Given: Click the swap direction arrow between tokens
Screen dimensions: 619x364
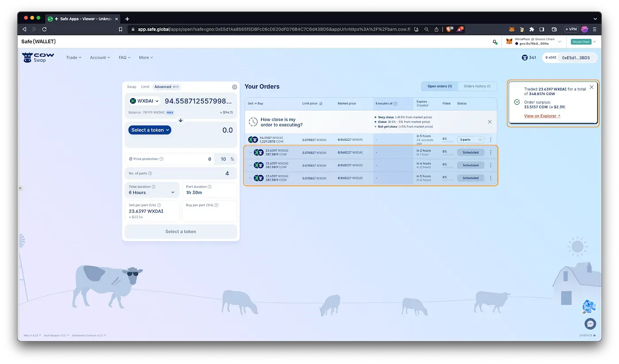Looking at the screenshot, I should pyautogui.click(x=180, y=120).
